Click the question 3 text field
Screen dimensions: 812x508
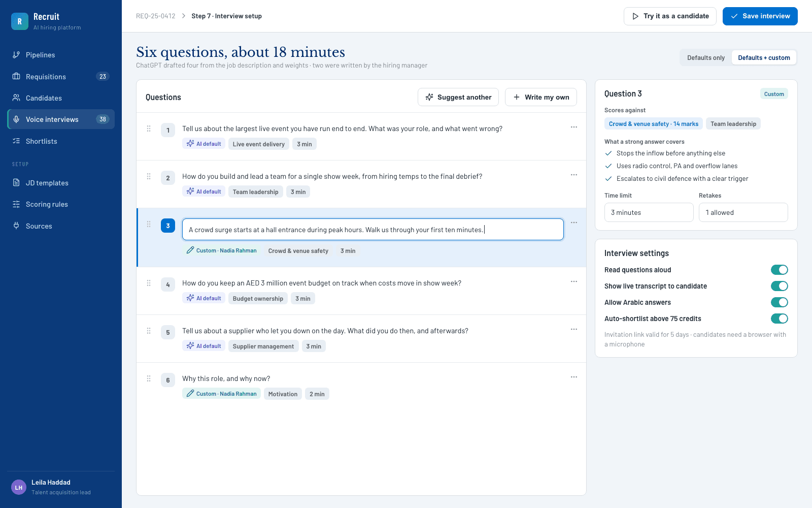[373, 230]
